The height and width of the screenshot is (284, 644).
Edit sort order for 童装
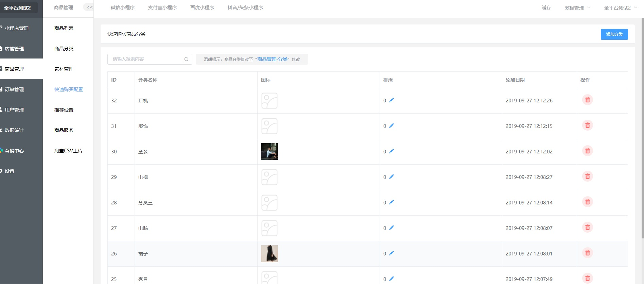tap(391, 151)
